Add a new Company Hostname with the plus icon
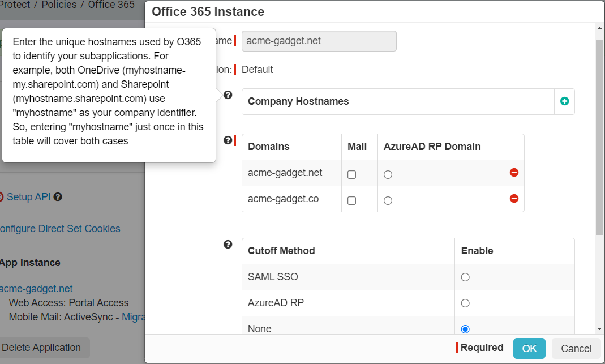 [x=564, y=101]
